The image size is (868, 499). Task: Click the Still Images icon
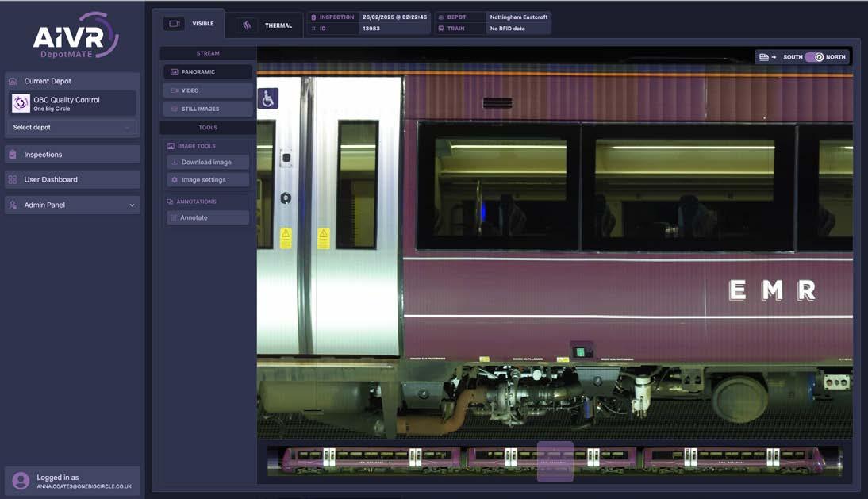click(x=175, y=109)
